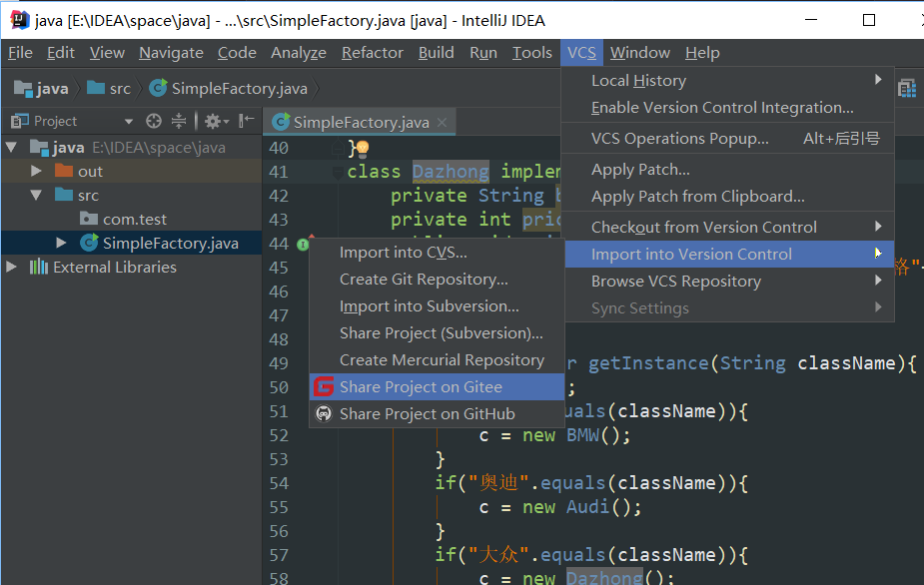This screenshot has height=585, width=924.
Task: Choose Create Mercurial Repository
Action: click(437, 360)
